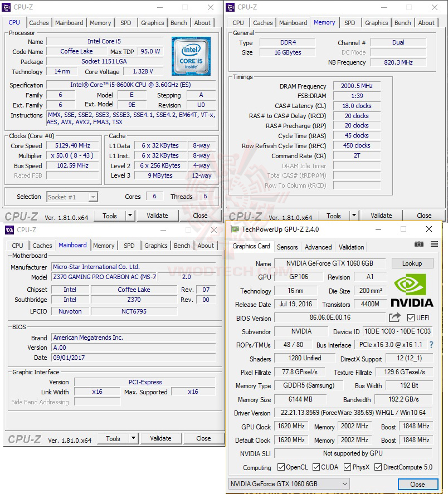448x494 pixels.
Task: Click Validate in the Mainboard window
Action: click(161, 438)
